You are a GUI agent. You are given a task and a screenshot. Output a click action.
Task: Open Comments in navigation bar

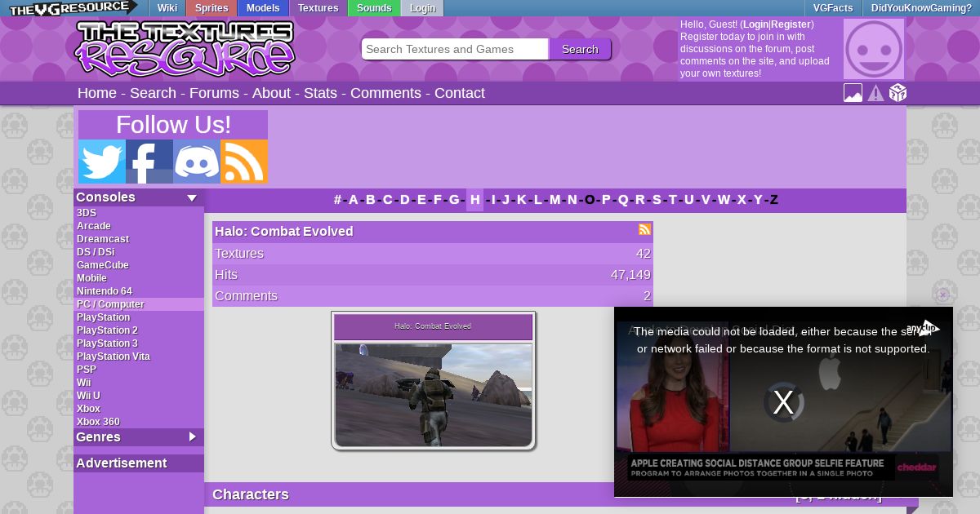tap(385, 93)
